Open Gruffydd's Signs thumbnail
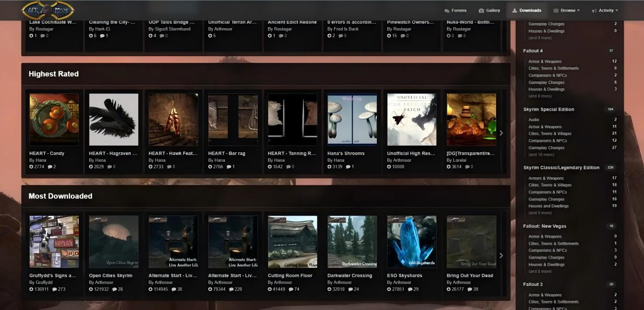Viewport: 644px width, 310px height. [x=54, y=242]
